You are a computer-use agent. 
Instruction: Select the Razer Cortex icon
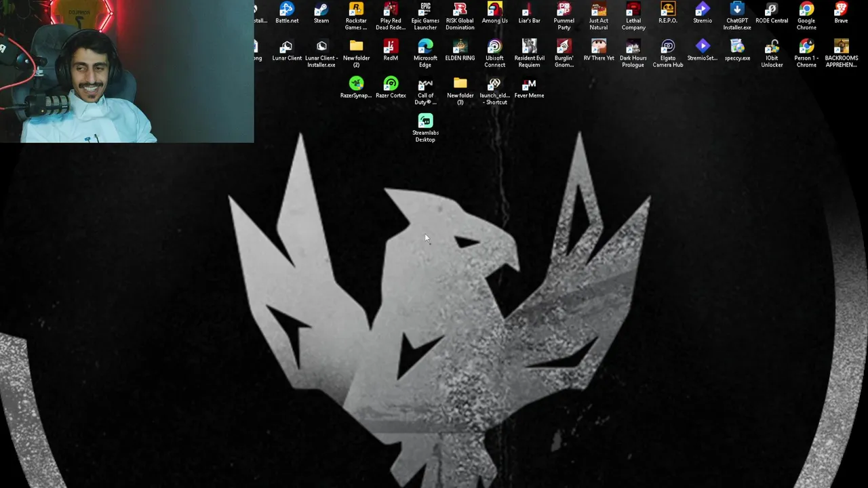tap(391, 87)
